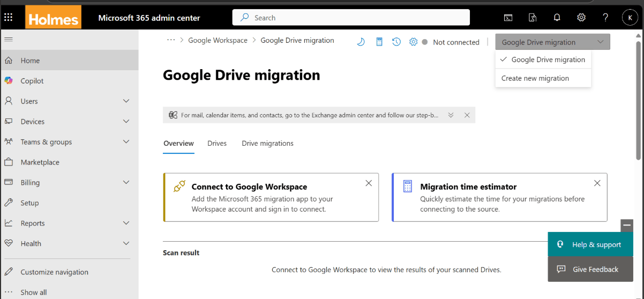This screenshot has height=299, width=644.
Task: Expand the info banner with double chevron
Action: click(x=451, y=115)
